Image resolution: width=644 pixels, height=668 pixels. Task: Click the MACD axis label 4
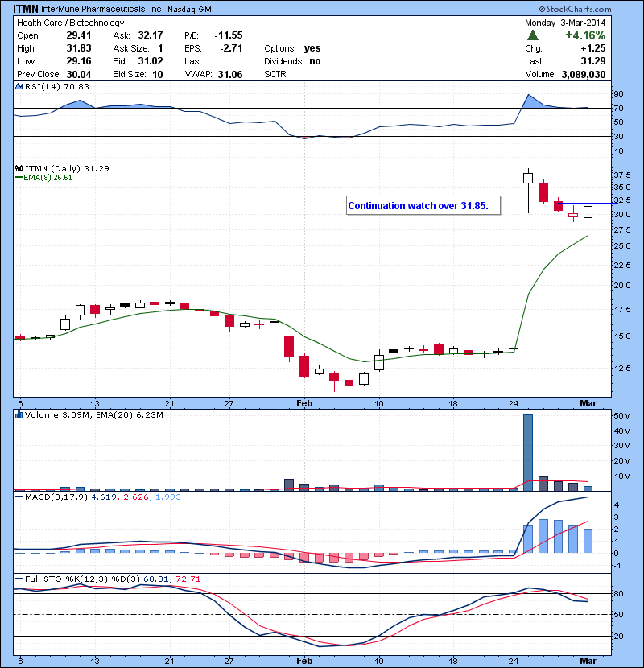click(x=616, y=505)
